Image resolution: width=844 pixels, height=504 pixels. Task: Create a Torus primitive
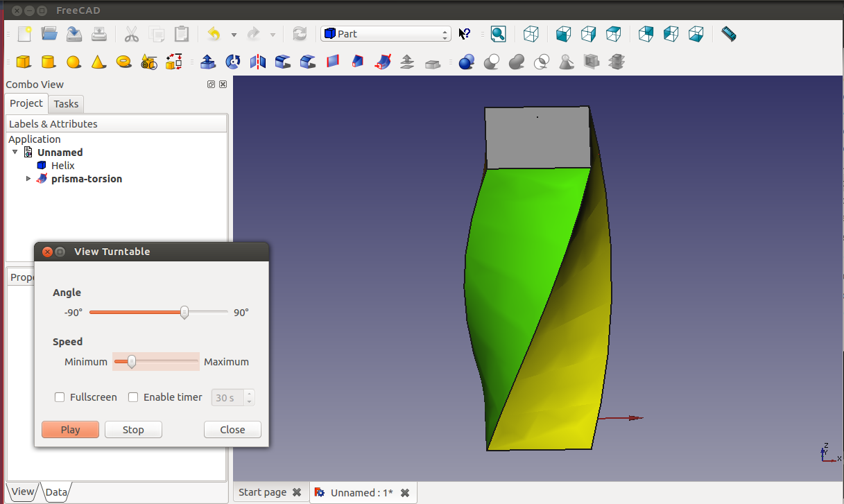pos(124,62)
